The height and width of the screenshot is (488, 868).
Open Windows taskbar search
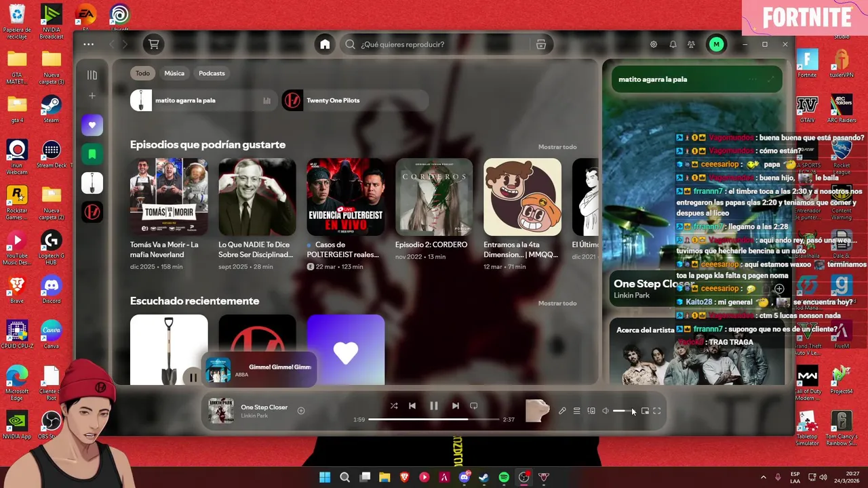[x=344, y=477]
